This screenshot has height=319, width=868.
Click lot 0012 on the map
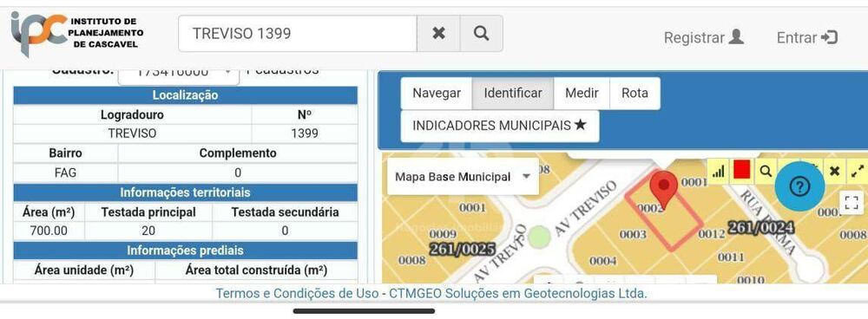click(712, 234)
